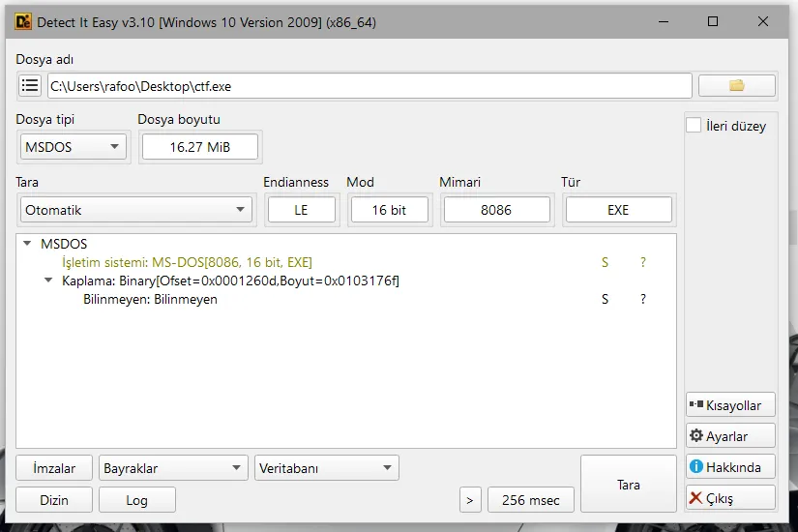Click the 16.27 MiB file size field
This screenshot has height=532, width=798.
click(x=200, y=147)
